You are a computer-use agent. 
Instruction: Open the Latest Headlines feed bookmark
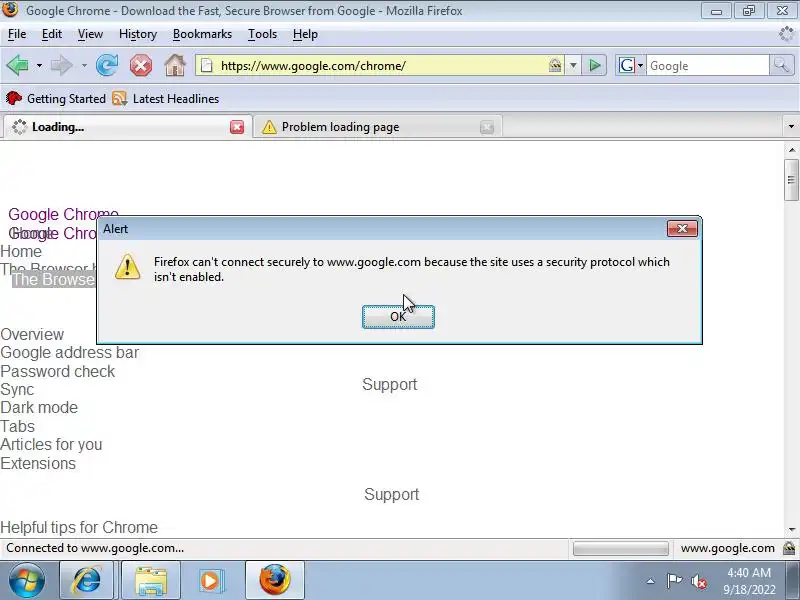[165, 98]
